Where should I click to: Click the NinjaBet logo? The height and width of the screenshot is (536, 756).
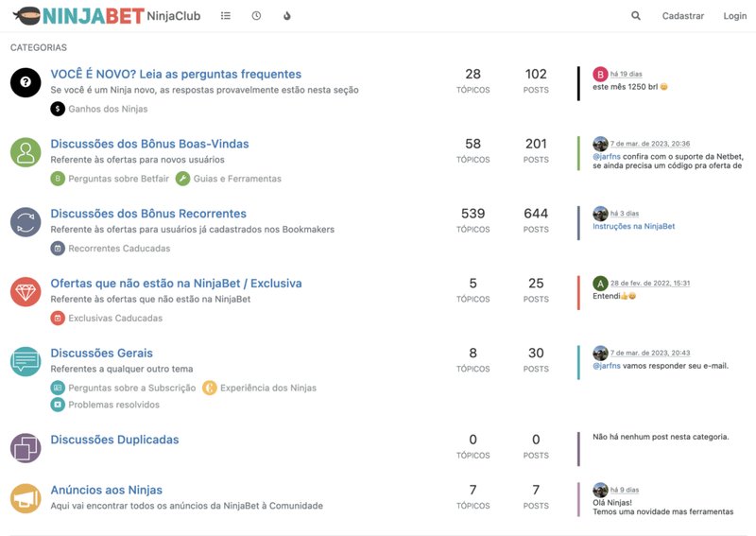click(x=78, y=16)
